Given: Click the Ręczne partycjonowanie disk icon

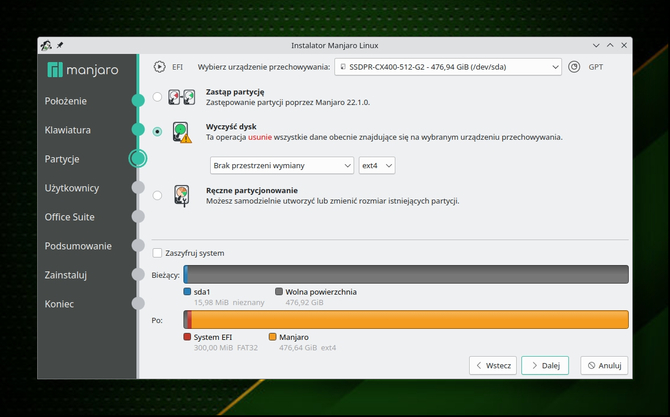Looking at the screenshot, I should click(x=182, y=196).
